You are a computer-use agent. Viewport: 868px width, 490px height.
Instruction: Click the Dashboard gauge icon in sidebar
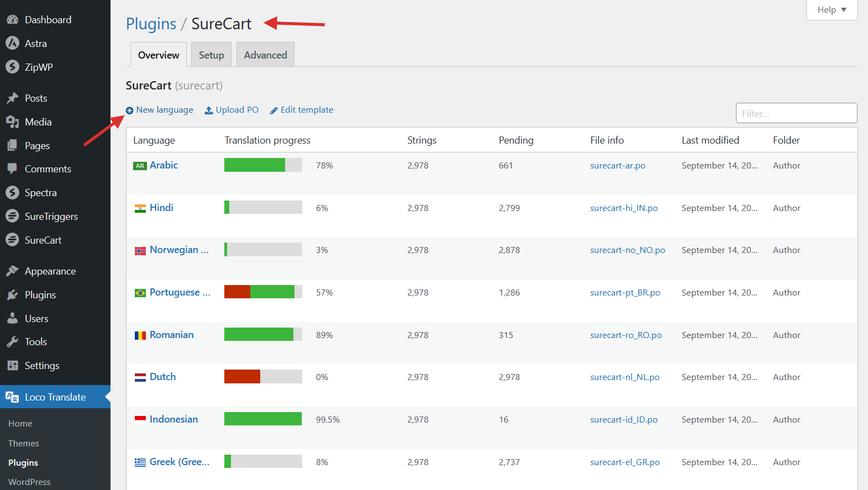pos(12,20)
